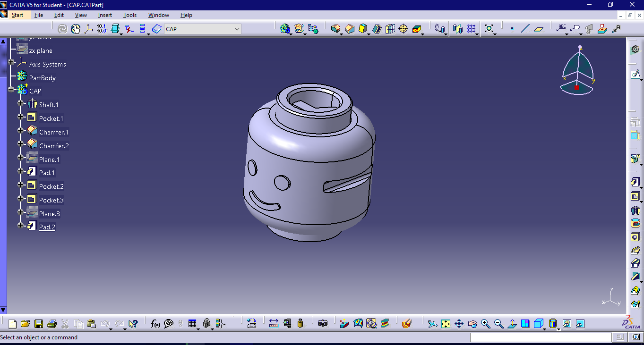Select the Shaft tool in right toolbar
The width and height of the screenshot is (644, 345).
coord(635,210)
